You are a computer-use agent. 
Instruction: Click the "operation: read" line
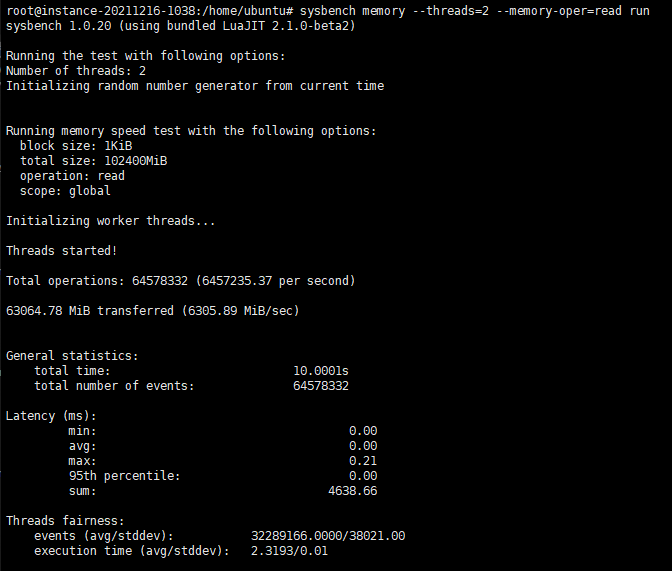[x=72, y=176]
